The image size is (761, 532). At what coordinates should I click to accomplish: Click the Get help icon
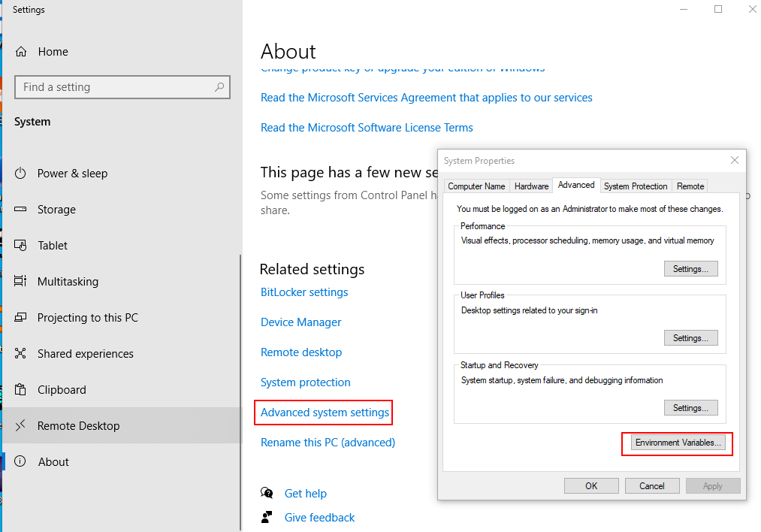(x=267, y=493)
